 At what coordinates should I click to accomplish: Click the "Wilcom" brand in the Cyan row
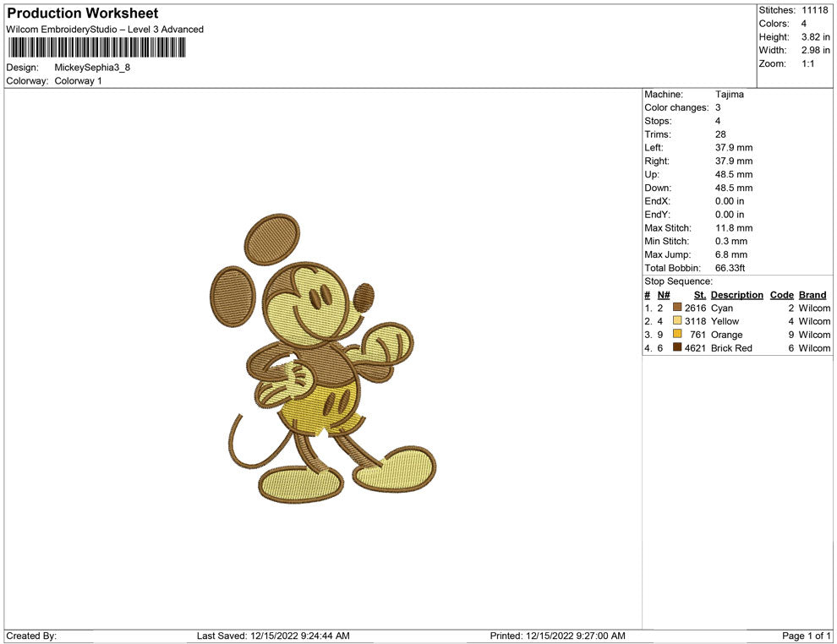[x=814, y=308]
